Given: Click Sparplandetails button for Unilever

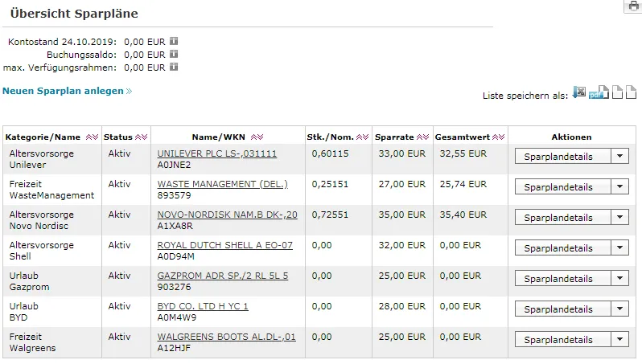Looking at the screenshot, I should click(562, 156).
